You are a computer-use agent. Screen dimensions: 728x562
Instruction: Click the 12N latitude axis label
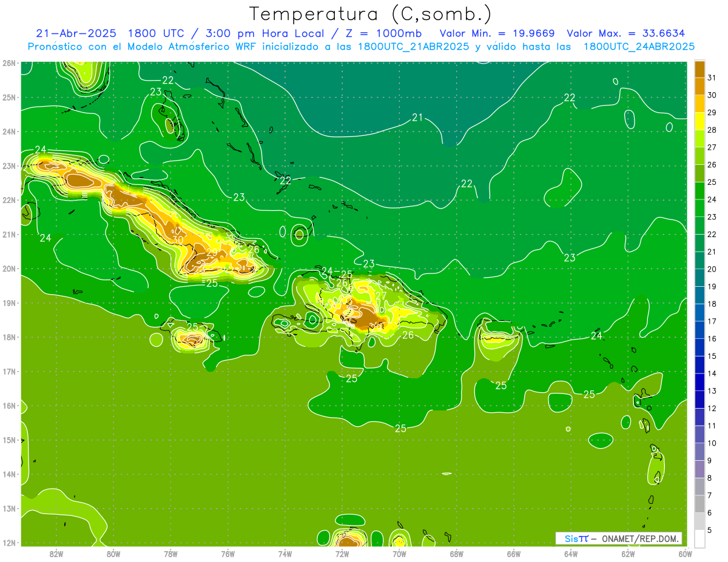8,543
